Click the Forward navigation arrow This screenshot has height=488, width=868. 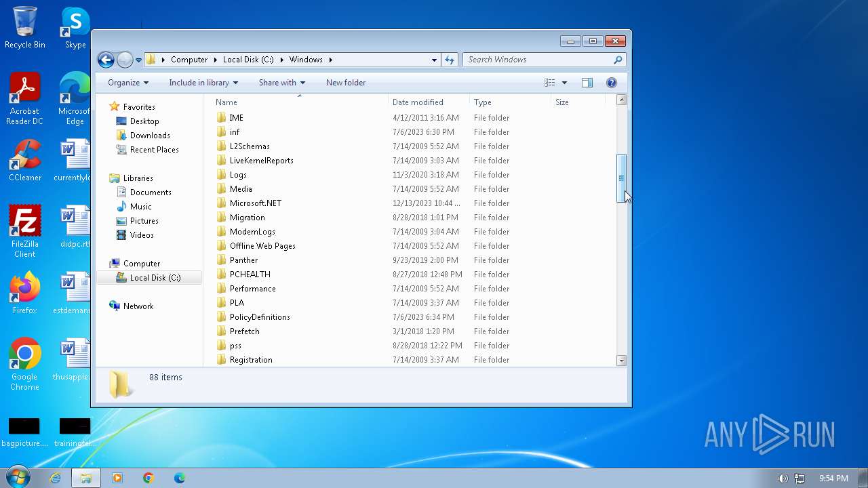click(x=125, y=60)
